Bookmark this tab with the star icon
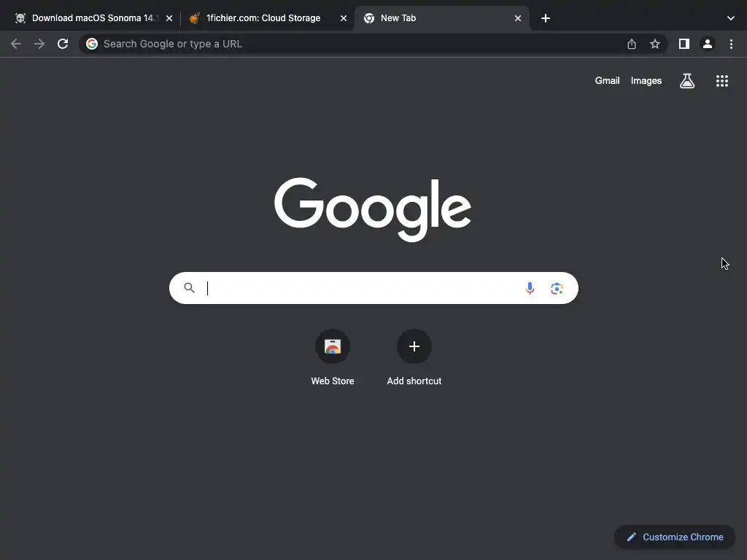 tap(655, 44)
